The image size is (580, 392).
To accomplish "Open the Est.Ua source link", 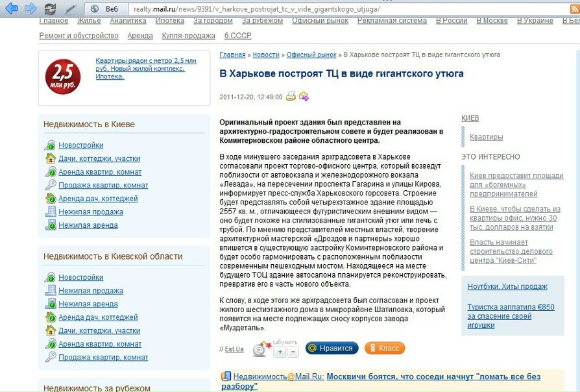I will [x=234, y=349].
